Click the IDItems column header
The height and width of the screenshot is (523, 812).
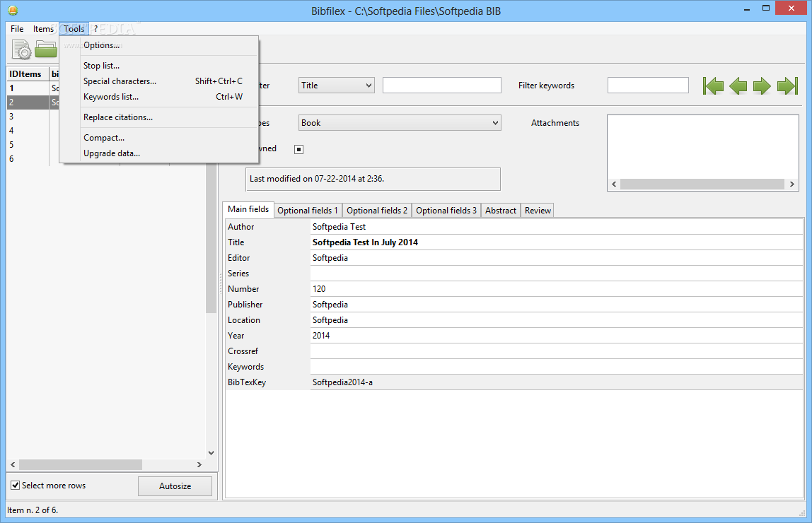28,74
